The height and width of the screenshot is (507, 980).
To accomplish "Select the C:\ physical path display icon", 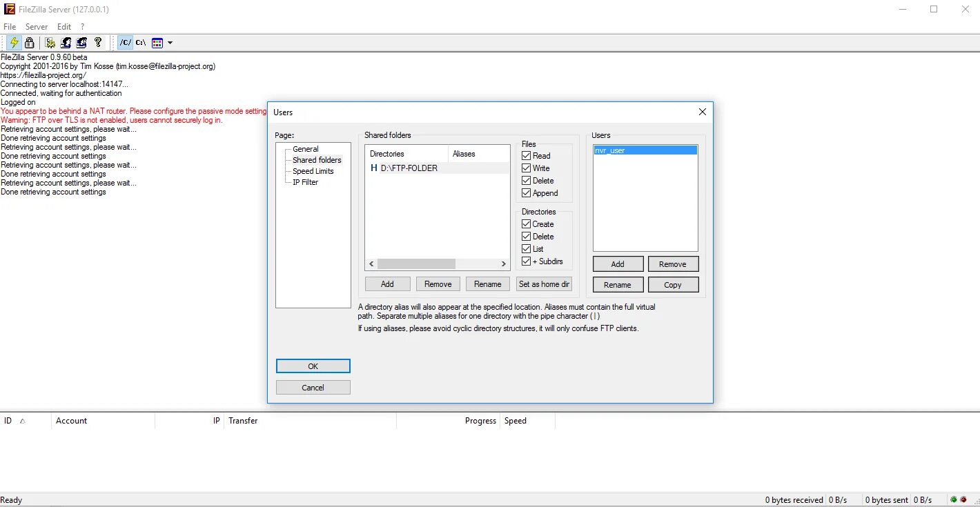I will coord(141,43).
